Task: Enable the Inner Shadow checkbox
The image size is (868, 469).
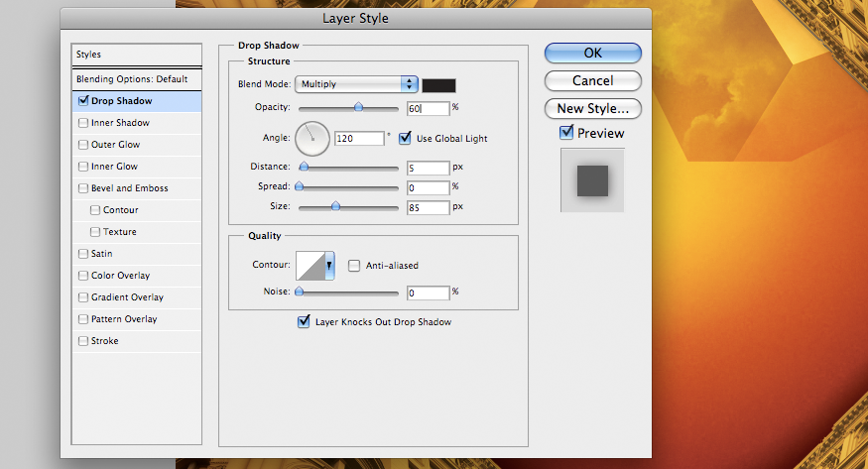Action: pyautogui.click(x=83, y=123)
